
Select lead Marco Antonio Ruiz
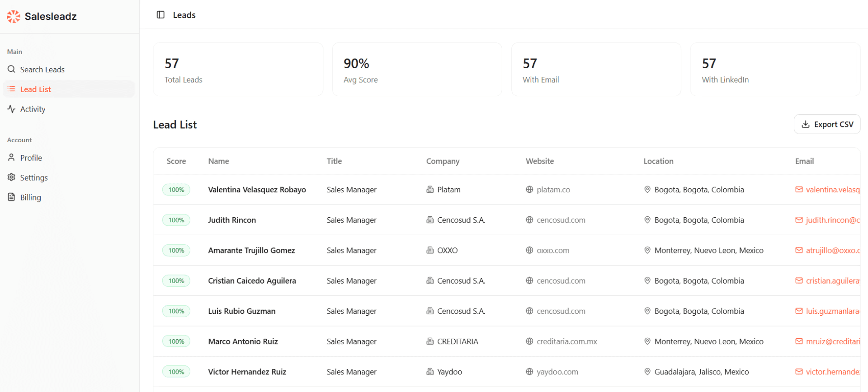(x=243, y=341)
